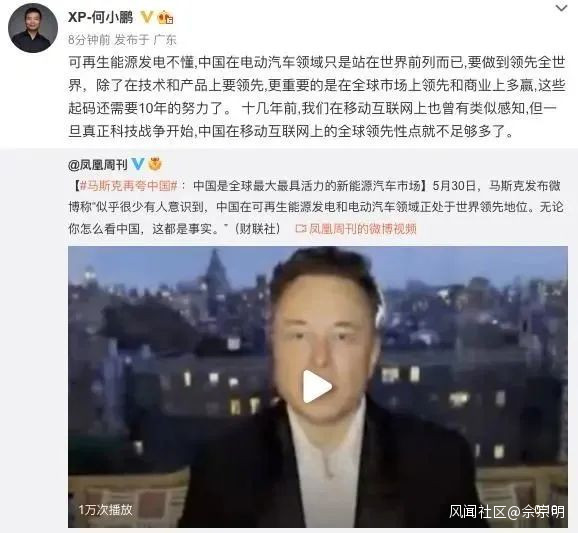Expand the post options chevron
This screenshot has height=533, width=578.
click(x=561, y=8)
